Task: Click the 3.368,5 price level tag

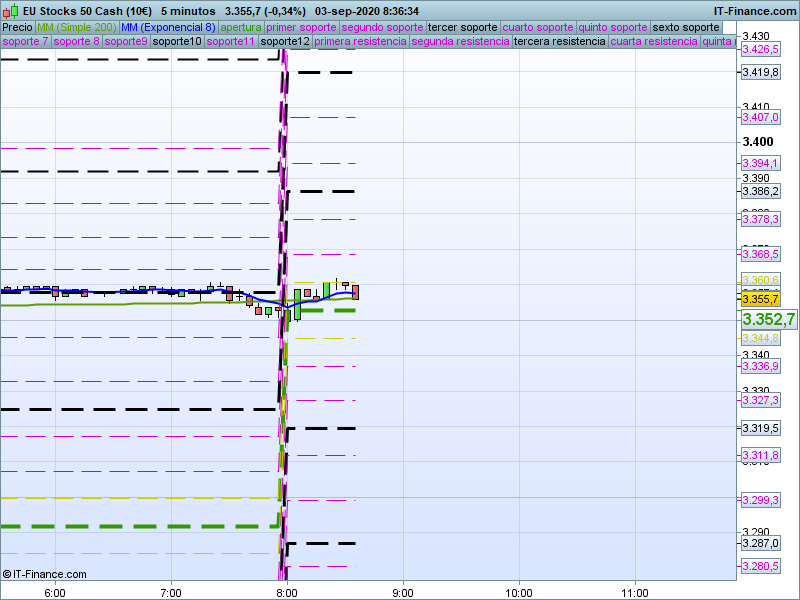Action: click(x=760, y=254)
